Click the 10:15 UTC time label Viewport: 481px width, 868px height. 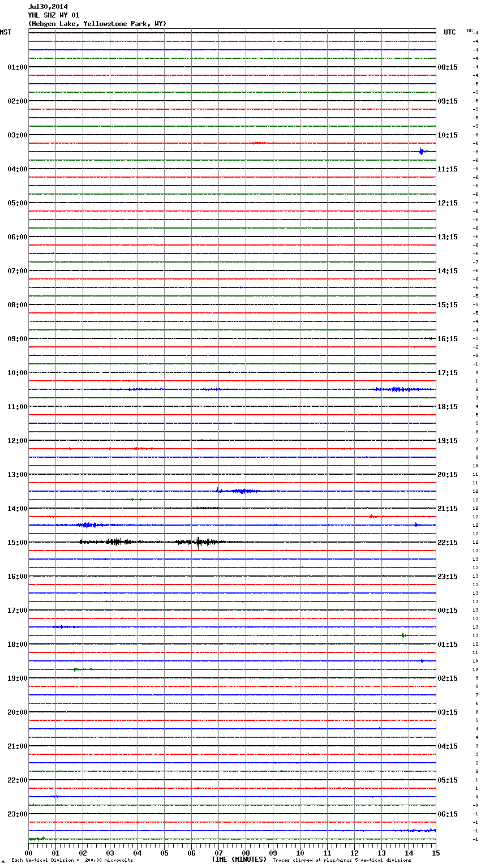click(448, 135)
